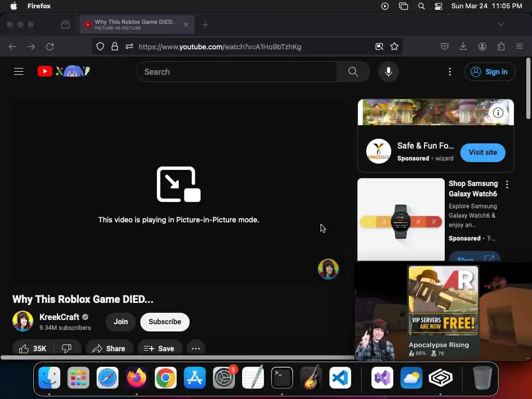Open ad info icon on banner
The width and height of the screenshot is (532, 399).
point(498,113)
